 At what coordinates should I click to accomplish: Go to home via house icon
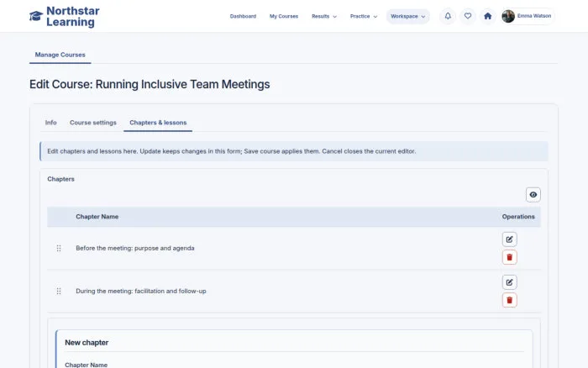487,16
